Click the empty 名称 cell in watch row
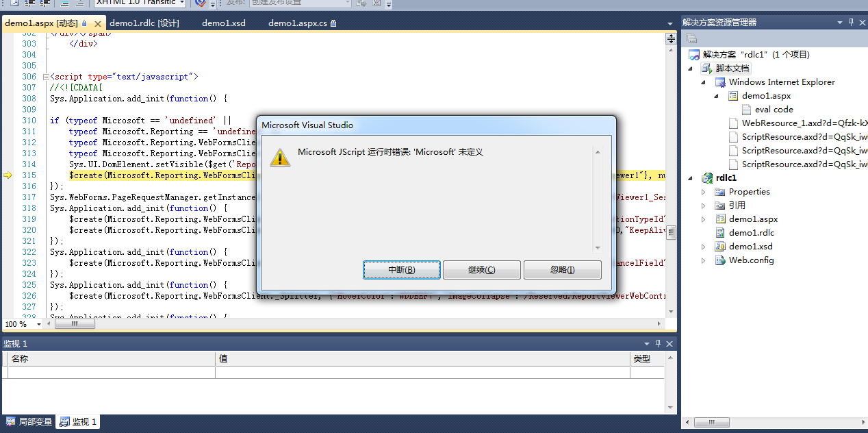The image size is (868, 433). (x=112, y=372)
